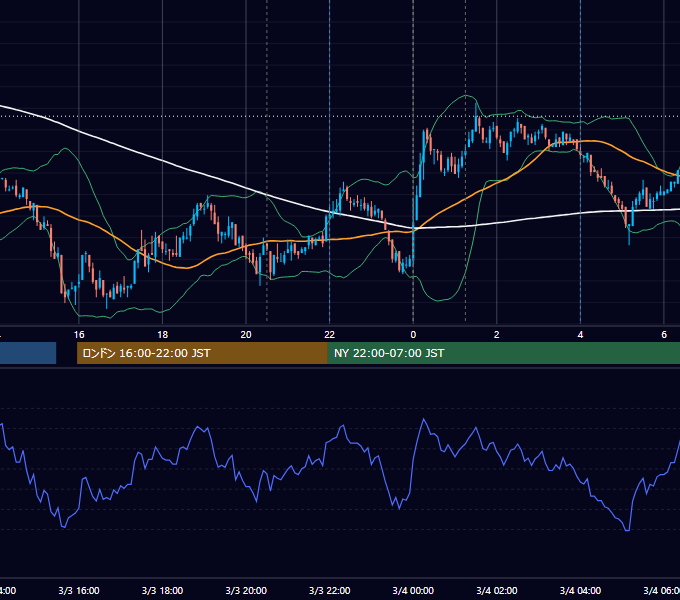
Task: Click the 3/3 18:00 time label
Action: point(162,590)
